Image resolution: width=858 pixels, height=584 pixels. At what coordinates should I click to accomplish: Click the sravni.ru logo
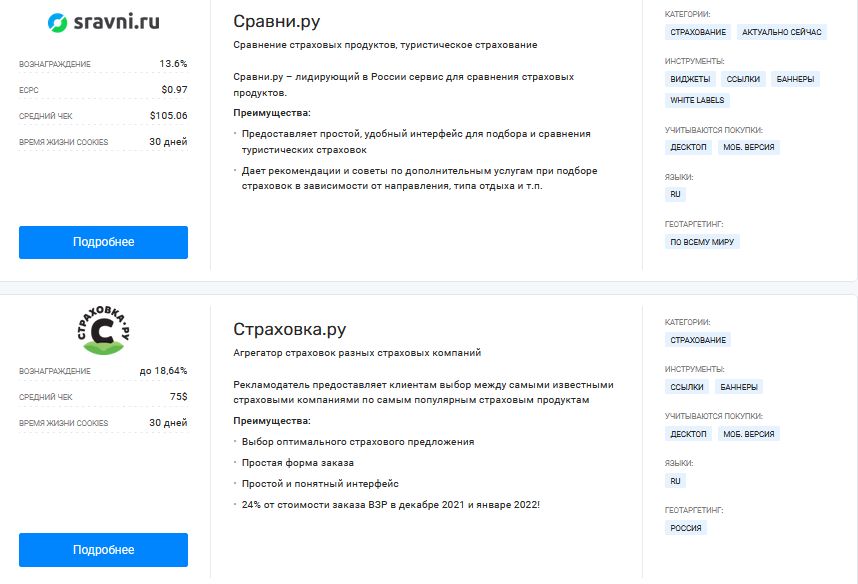coord(103,22)
